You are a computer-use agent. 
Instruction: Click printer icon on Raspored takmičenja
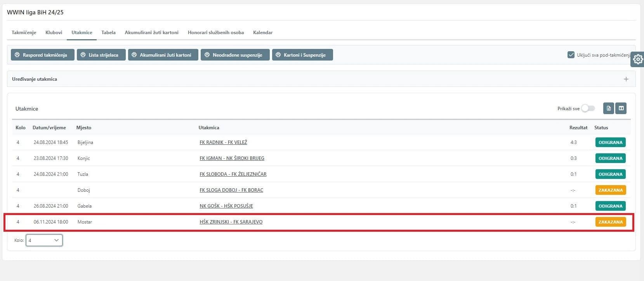click(x=17, y=55)
